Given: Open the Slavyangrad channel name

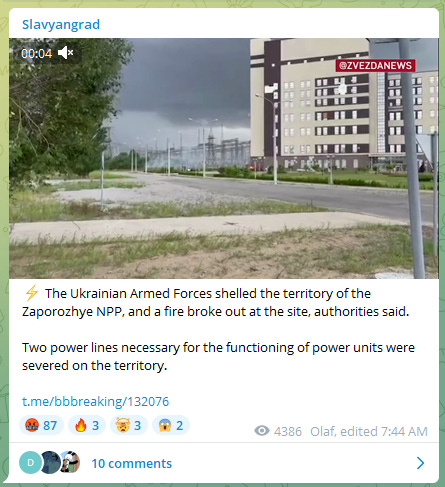Looking at the screenshot, I should [x=61, y=24].
